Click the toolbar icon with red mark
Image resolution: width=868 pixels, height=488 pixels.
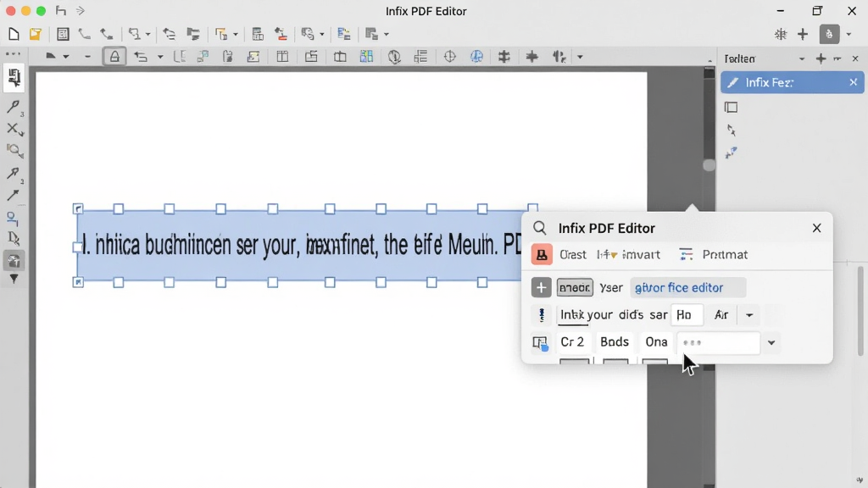[x=281, y=34]
